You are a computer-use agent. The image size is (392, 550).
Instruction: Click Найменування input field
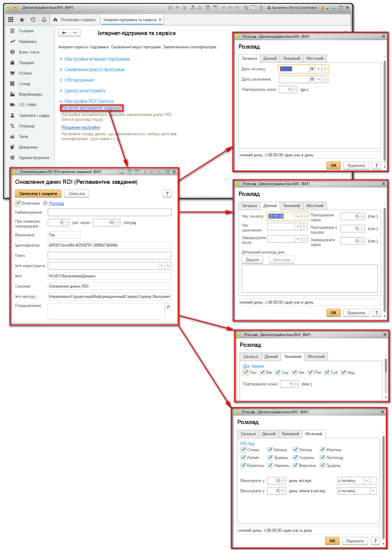[109, 212]
